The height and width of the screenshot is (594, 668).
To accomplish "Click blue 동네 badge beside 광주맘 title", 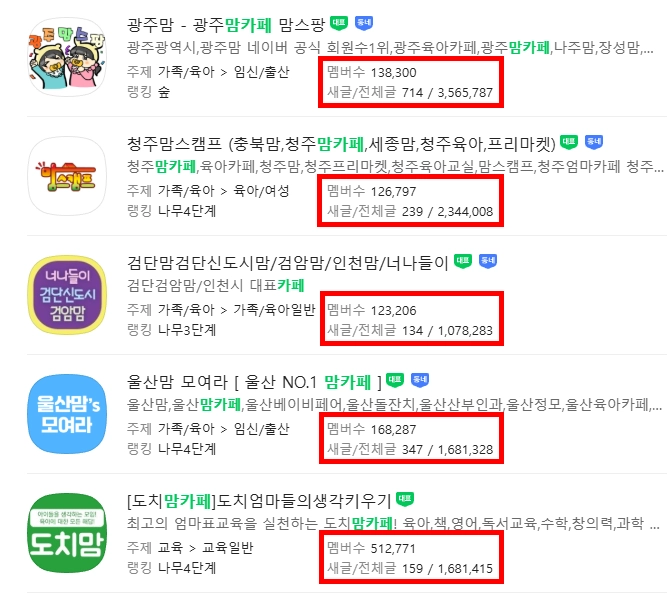I will [364, 23].
